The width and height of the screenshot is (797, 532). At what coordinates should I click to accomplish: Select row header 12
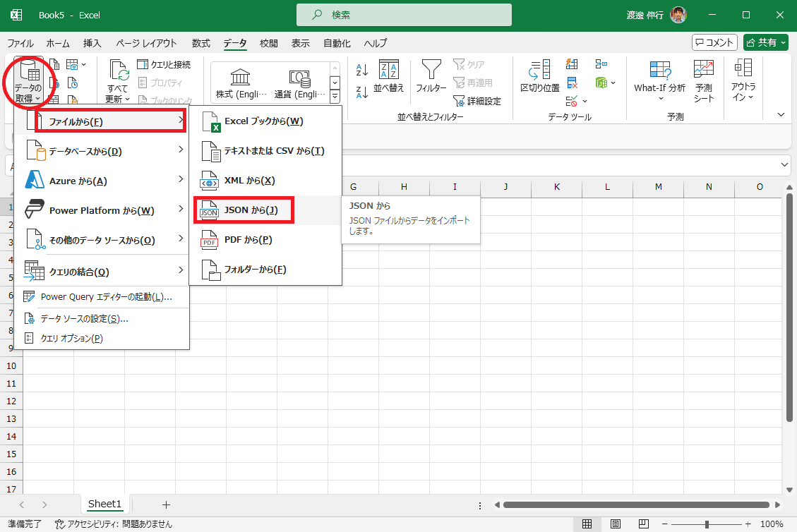tap(11, 401)
